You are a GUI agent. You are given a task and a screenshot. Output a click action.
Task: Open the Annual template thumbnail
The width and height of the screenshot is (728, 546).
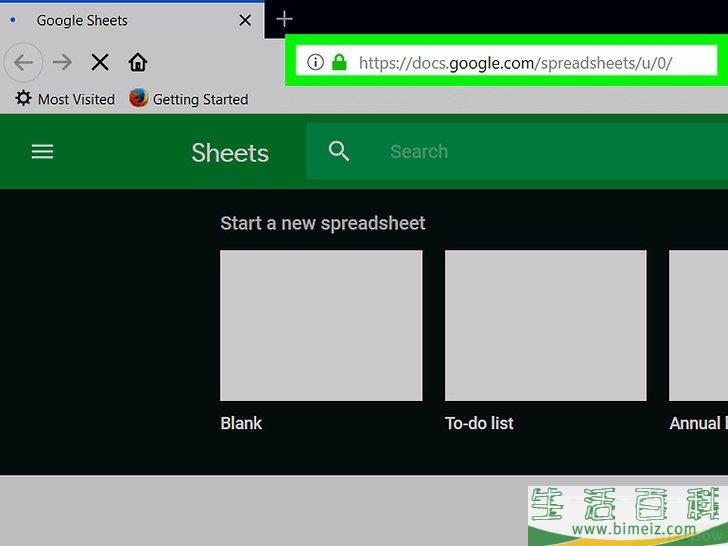698,325
